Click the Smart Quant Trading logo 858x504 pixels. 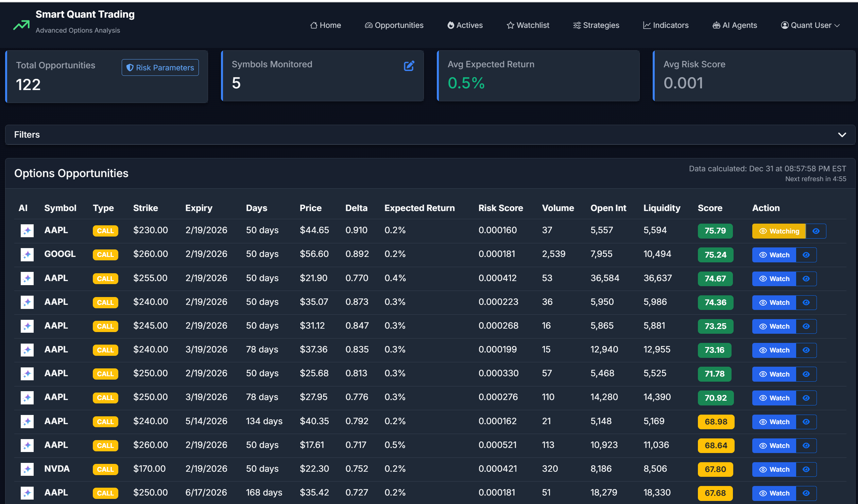click(x=21, y=24)
